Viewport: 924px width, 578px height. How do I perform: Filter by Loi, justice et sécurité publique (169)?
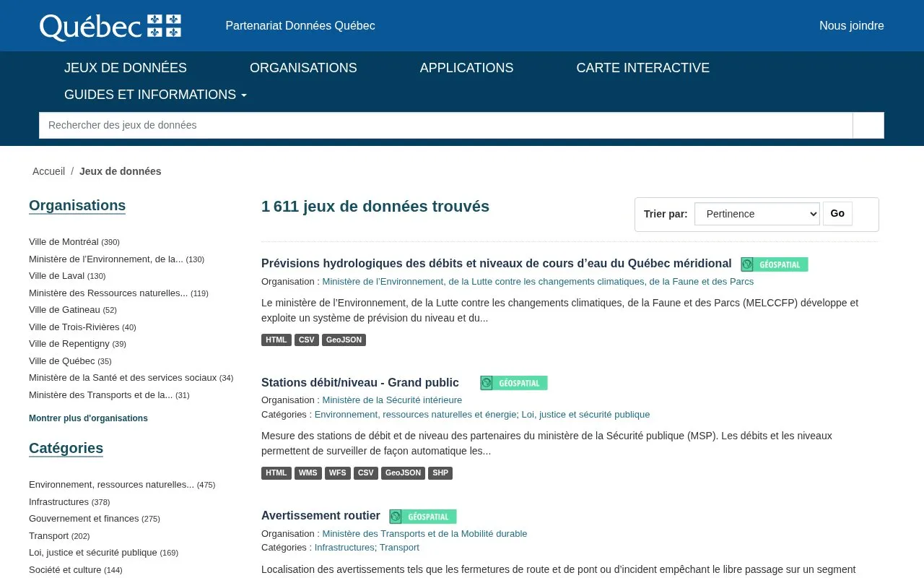point(103,553)
